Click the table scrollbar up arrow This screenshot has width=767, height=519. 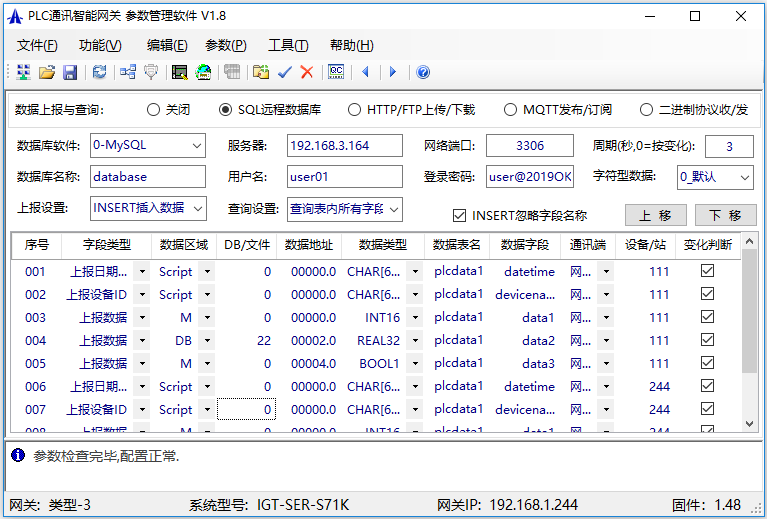click(749, 241)
